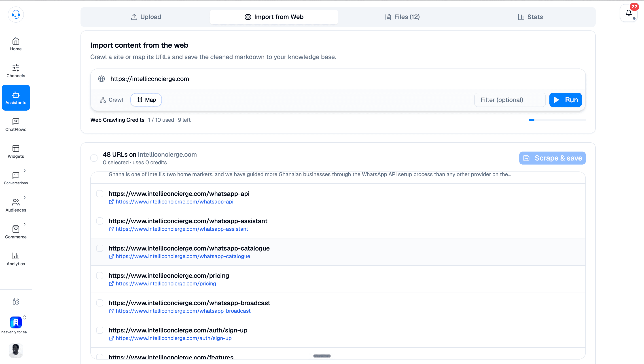Image resolution: width=644 pixels, height=364 pixels.
Task: Open Channels in the sidebar
Action: click(x=16, y=71)
